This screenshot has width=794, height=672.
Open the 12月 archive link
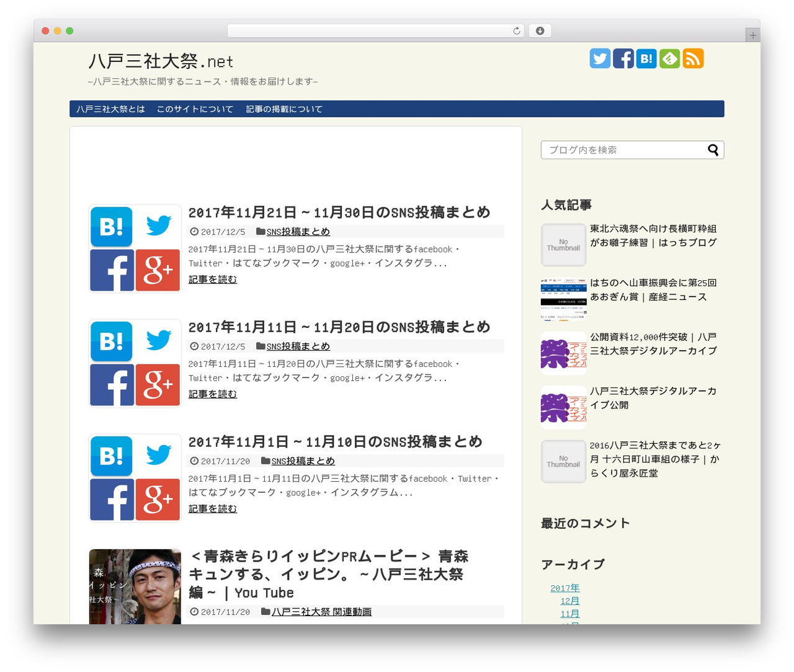570,601
